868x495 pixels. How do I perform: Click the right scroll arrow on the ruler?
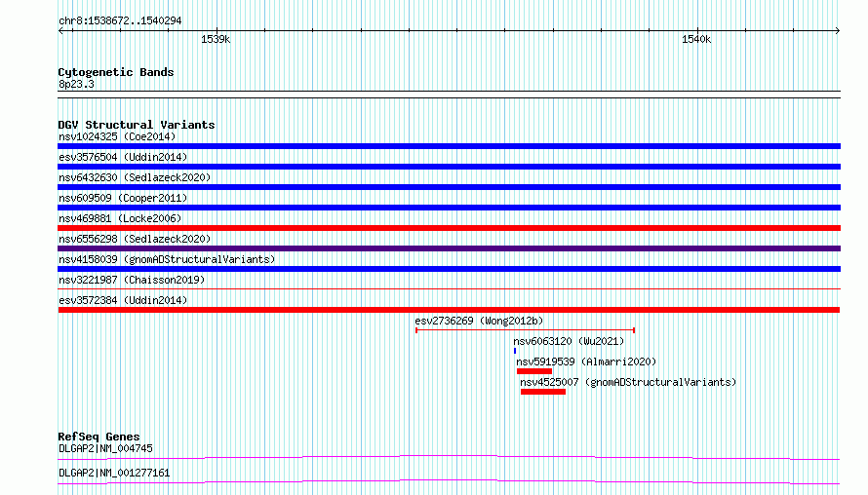coord(837,30)
